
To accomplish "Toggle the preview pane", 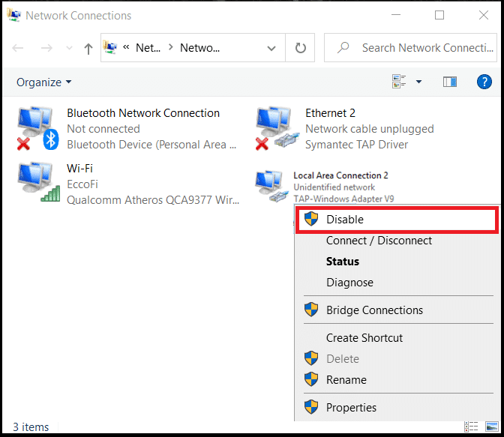I will click(x=450, y=82).
